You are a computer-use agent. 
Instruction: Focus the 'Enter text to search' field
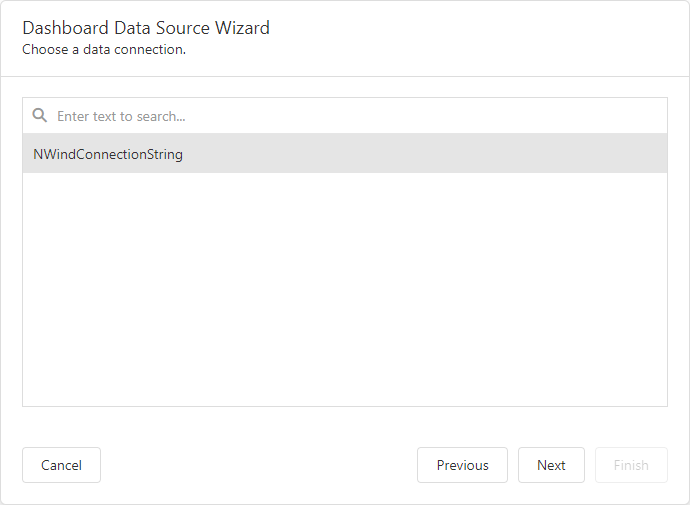[345, 116]
